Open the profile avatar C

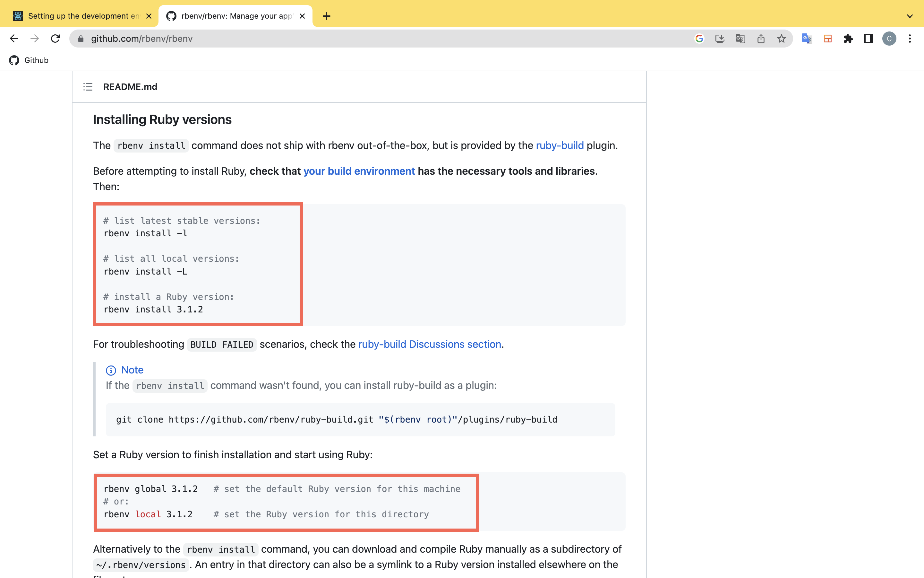point(889,39)
